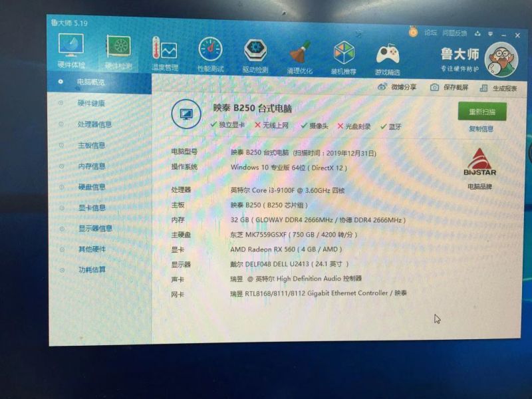
Task: Open 游戏精选 game selection controller icon
Action: coord(388,59)
